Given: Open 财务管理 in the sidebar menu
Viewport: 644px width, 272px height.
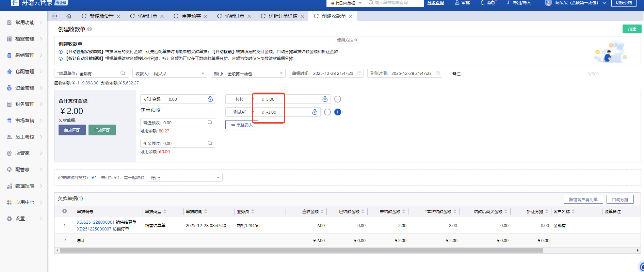Looking at the screenshot, I should (25, 104).
